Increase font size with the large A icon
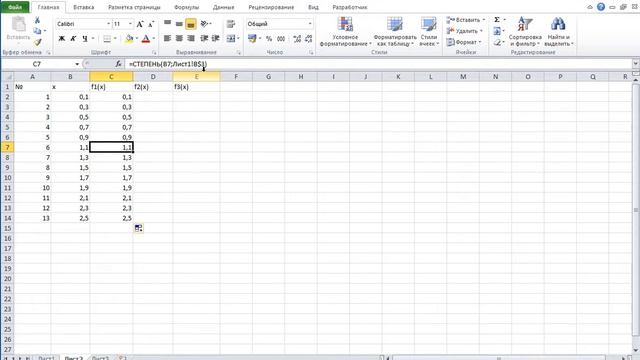Screen dimensions: 640x360 (x=140, y=24)
